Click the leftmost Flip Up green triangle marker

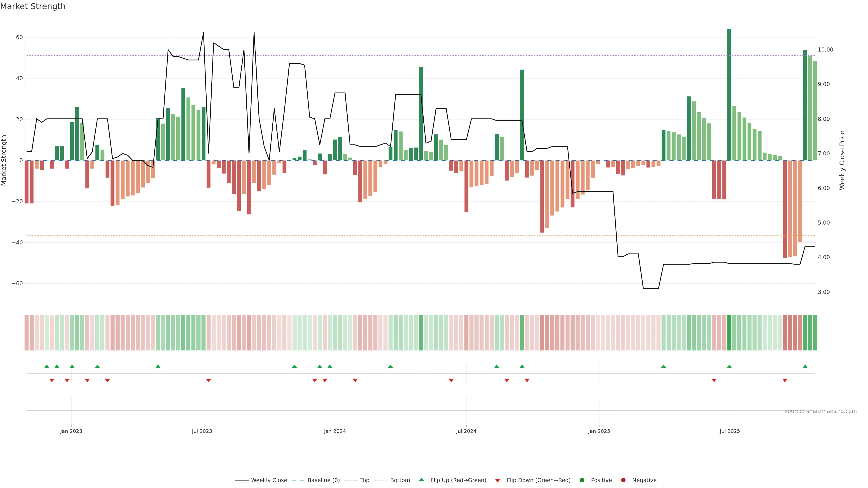click(x=47, y=366)
